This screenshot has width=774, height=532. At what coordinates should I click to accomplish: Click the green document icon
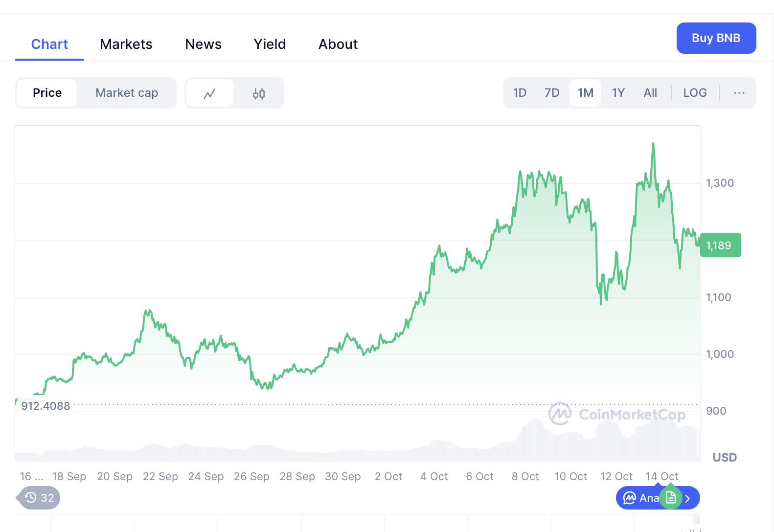(671, 498)
